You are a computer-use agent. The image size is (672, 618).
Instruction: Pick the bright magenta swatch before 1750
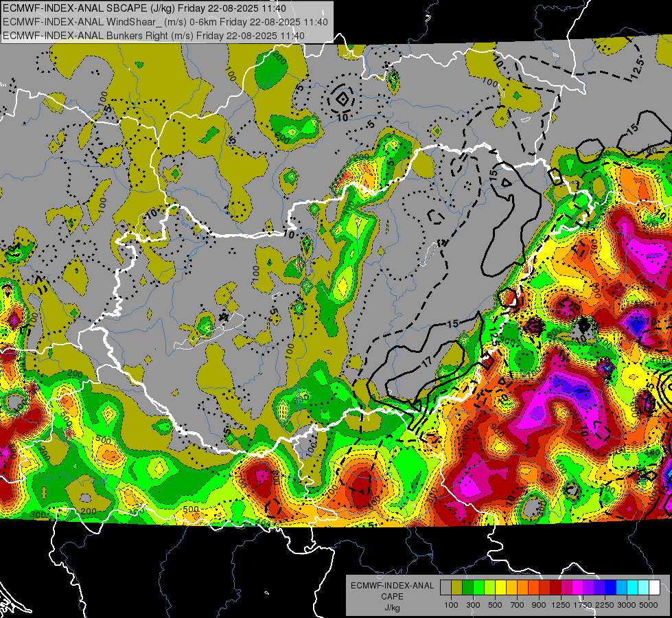tap(578, 588)
